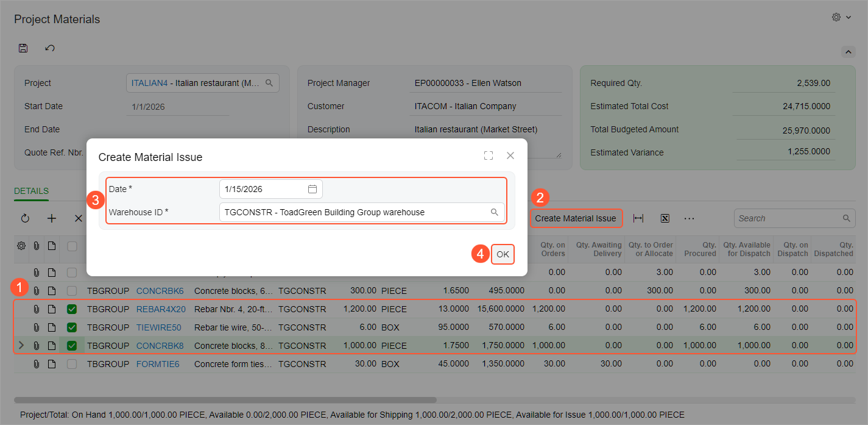868x425 pixels.
Task: Click the Project Manager Ellen Watson field
Action: (485, 83)
